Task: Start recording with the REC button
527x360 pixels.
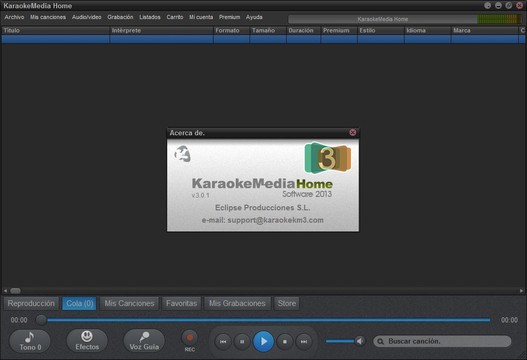Action: click(x=190, y=338)
